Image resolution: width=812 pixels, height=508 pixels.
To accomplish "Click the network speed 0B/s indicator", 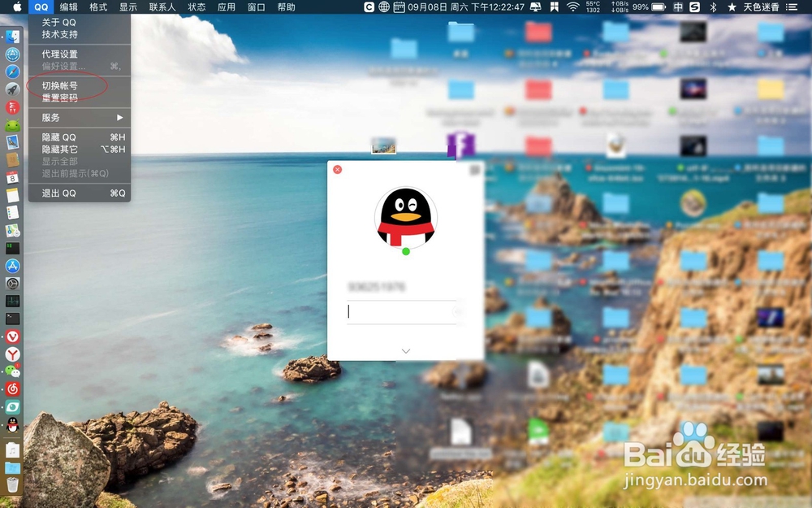I will tap(620, 7).
